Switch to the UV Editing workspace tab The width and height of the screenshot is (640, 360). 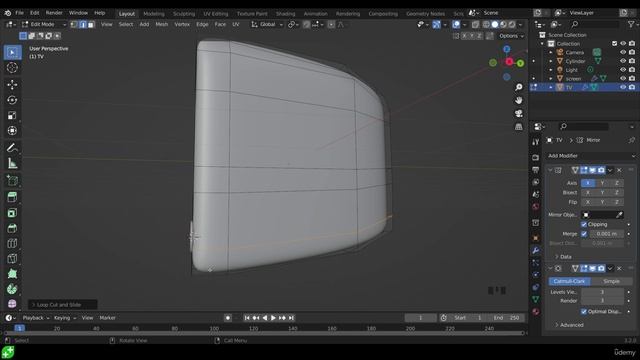pyautogui.click(x=216, y=13)
